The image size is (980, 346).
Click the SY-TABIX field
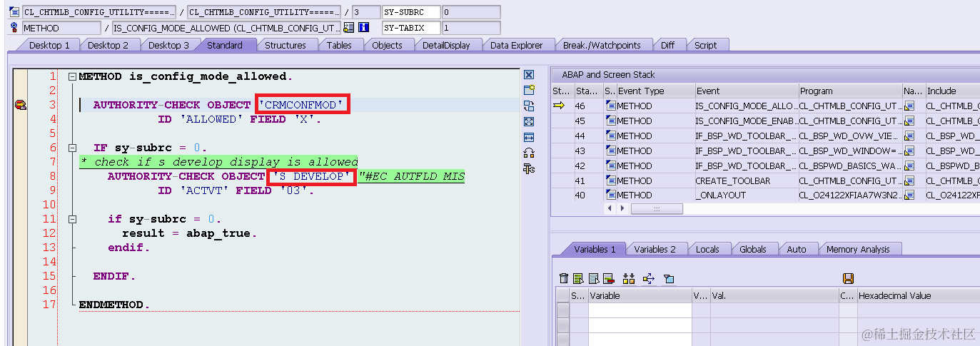(x=411, y=28)
